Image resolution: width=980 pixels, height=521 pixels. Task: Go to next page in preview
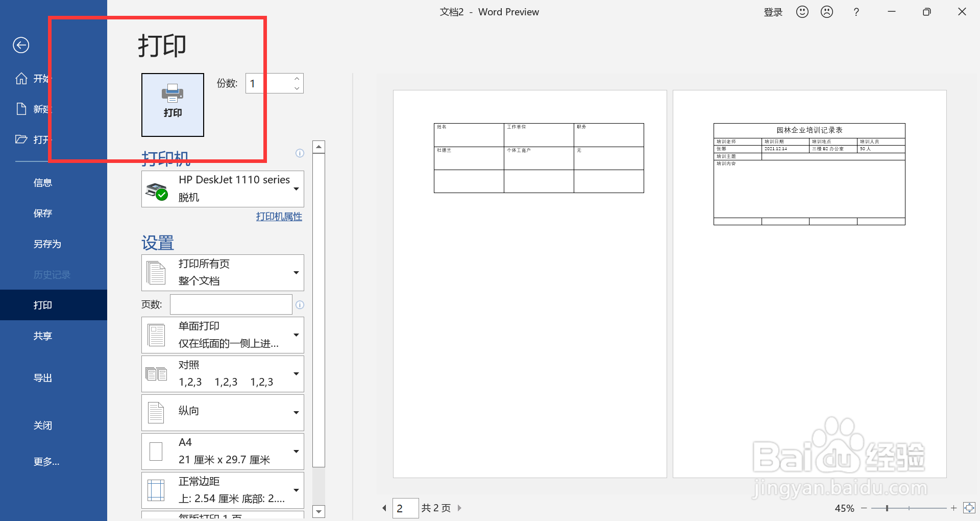(459, 508)
